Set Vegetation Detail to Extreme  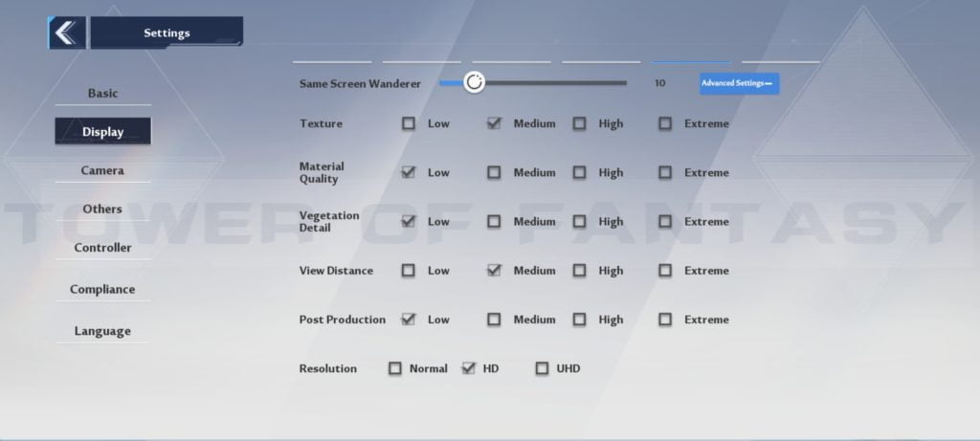(x=665, y=221)
